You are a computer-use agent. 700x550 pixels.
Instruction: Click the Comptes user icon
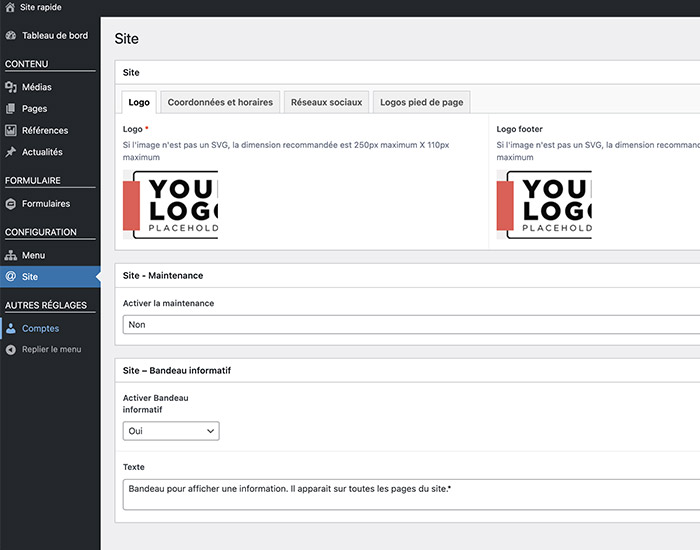point(11,328)
